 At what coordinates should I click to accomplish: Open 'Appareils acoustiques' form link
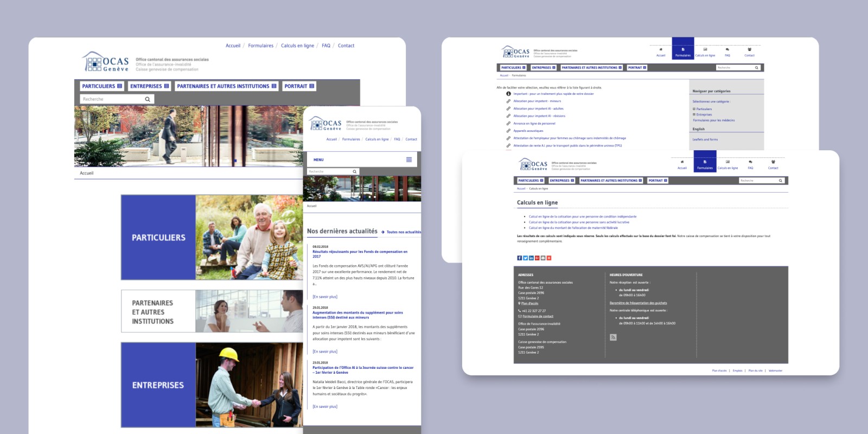pos(528,131)
